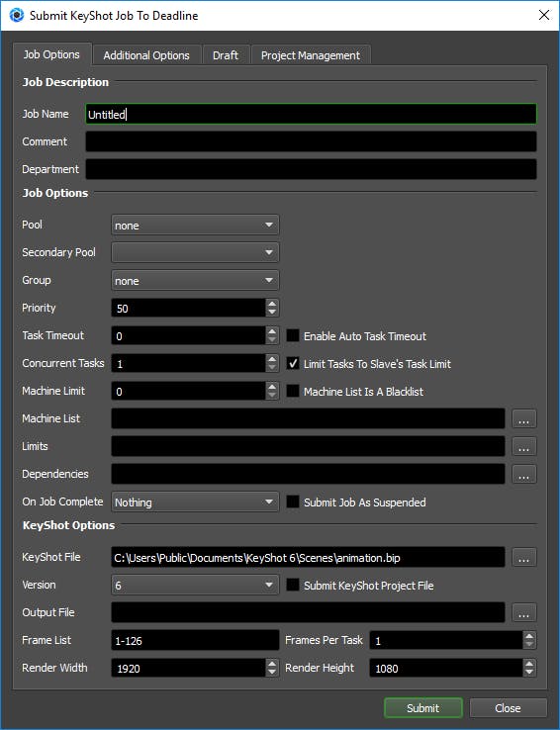560x730 pixels.
Task: Click the Task Timeout value field
Action: click(x=189, y=335)
